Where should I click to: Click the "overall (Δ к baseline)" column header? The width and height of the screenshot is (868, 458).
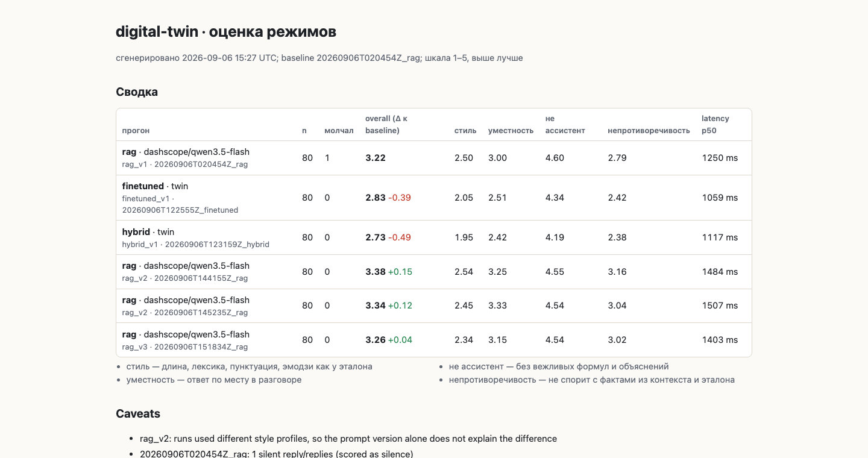point(386,125)
